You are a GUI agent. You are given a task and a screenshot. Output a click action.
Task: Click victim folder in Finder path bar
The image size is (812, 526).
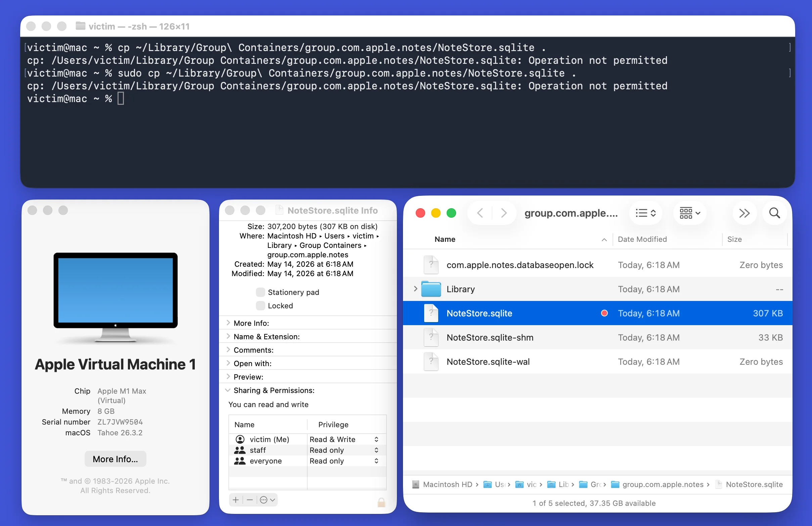pos(526,484)
